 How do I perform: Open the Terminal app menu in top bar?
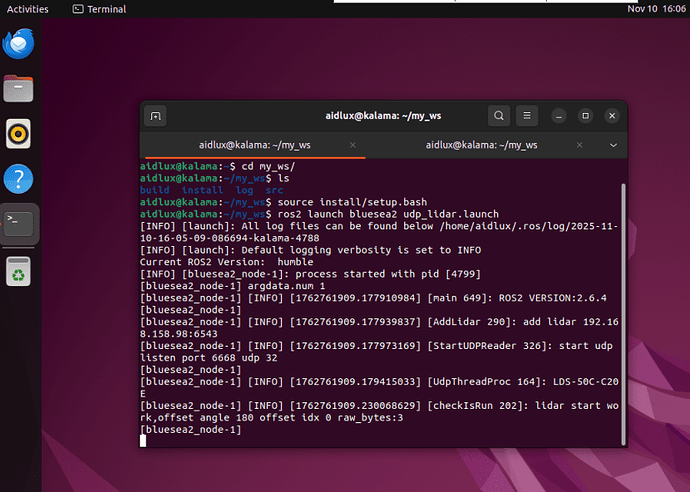[100, 9]
